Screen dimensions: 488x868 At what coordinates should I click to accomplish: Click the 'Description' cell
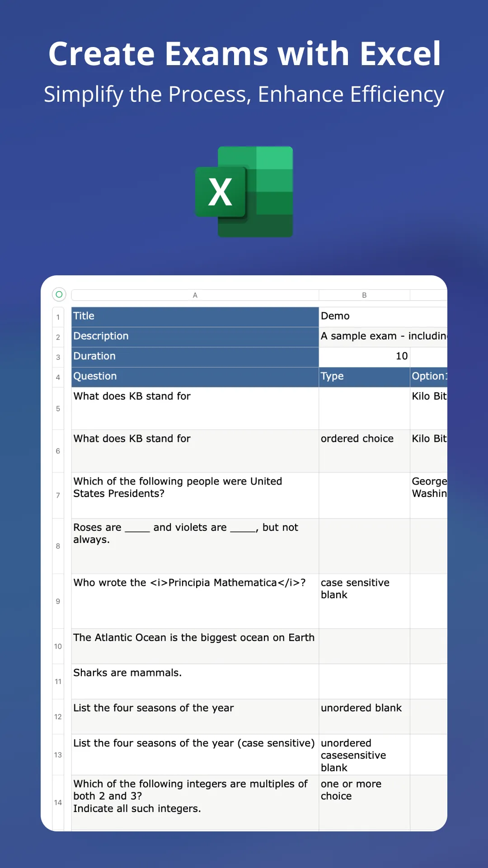[195, 337]
